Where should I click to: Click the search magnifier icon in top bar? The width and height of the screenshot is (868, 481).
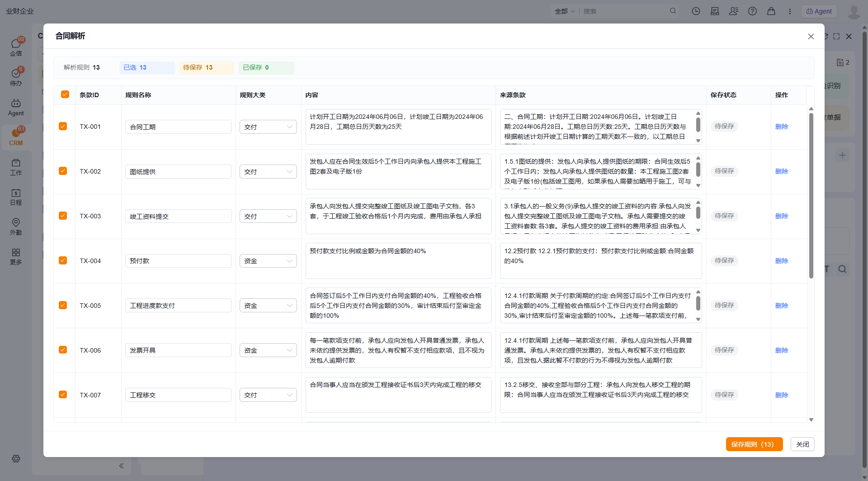pyautogui.click(x=673, y=11)
